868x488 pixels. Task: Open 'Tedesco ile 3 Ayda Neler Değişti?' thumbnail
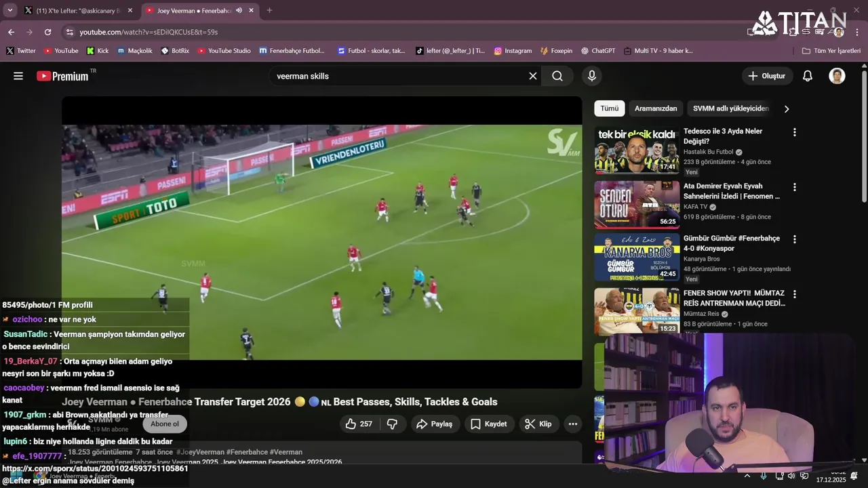[x=637, y=150]
